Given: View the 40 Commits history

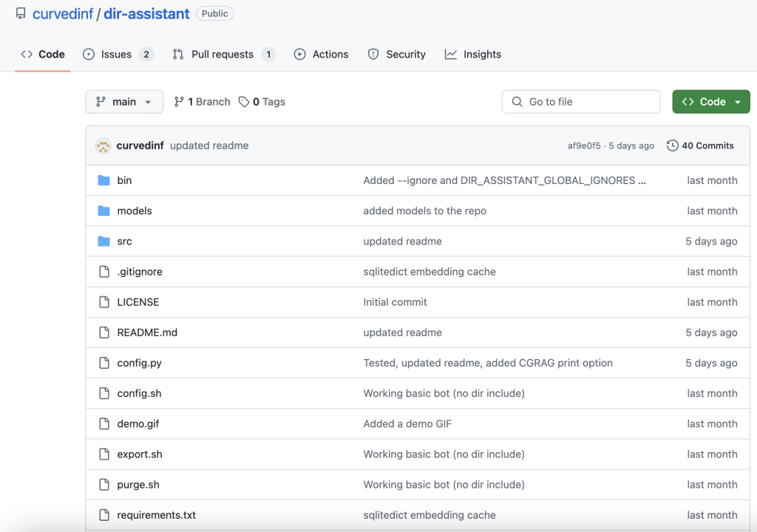Looking at the screenshot, I should 701,146.
